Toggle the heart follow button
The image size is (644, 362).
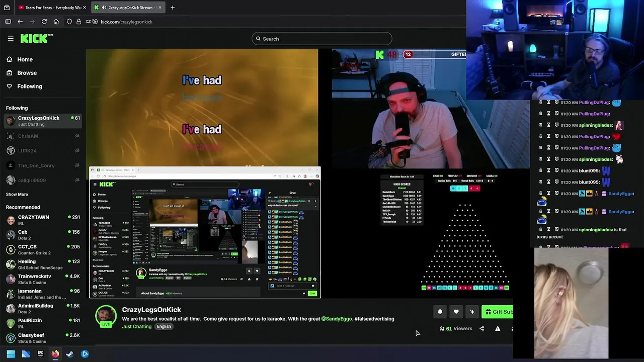pyautogui.click(x=456, y=312)
